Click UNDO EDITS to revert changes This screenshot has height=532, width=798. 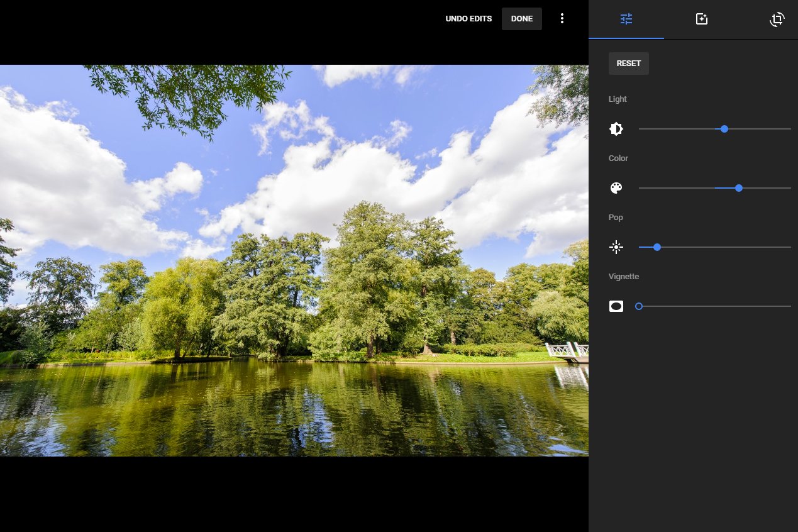[468, 18]
